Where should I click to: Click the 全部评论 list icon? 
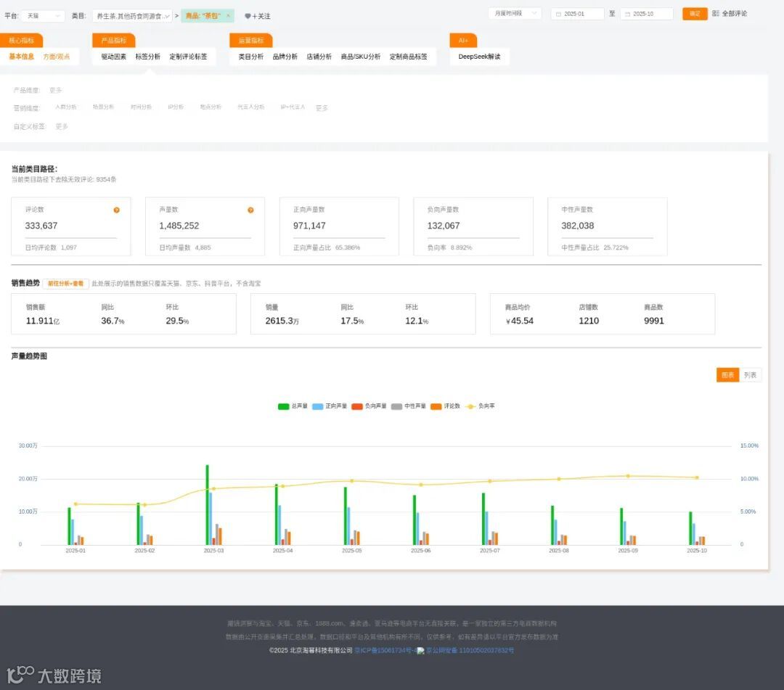(716, 14)
